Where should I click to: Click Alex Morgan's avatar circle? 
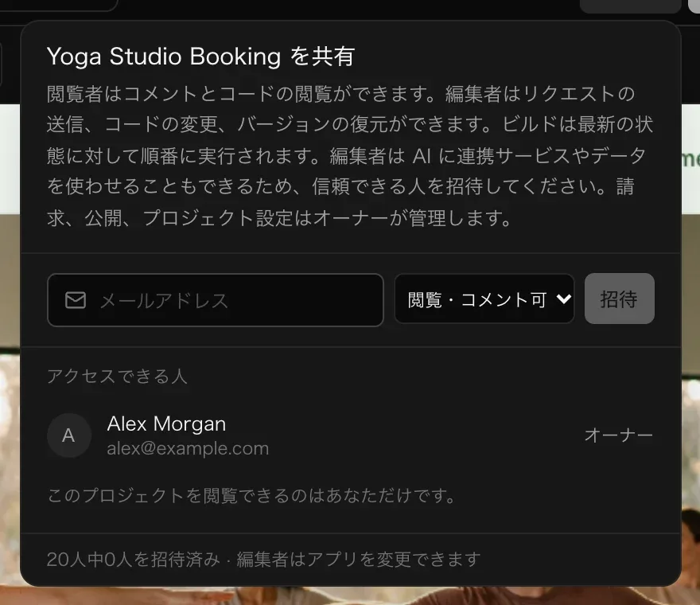coord(69,435)
